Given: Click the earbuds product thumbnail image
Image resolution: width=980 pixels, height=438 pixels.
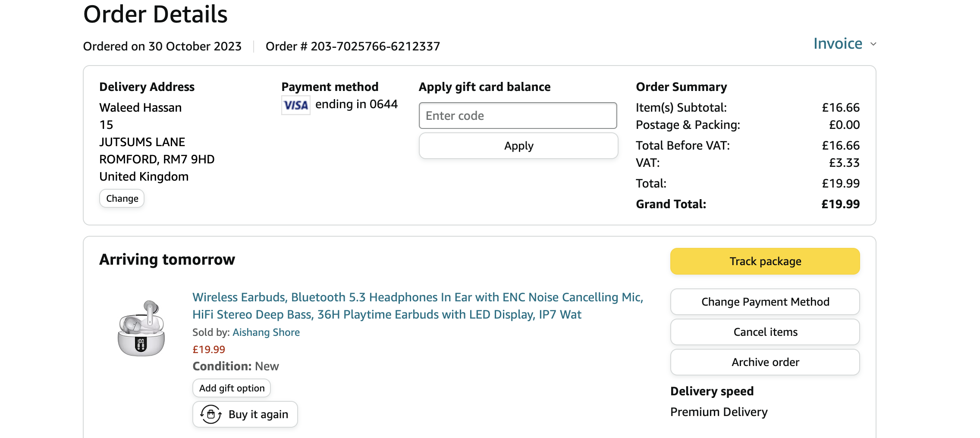Looking at the screenshot, I should [x=141, y=328].
